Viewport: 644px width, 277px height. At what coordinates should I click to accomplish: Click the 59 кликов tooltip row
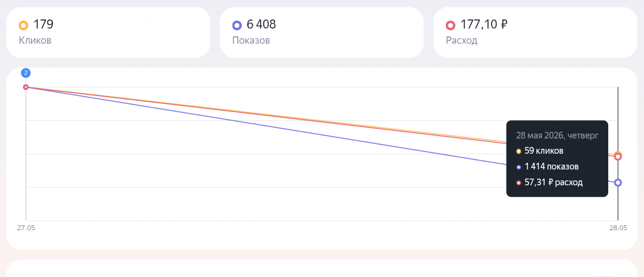click(540, 151)
